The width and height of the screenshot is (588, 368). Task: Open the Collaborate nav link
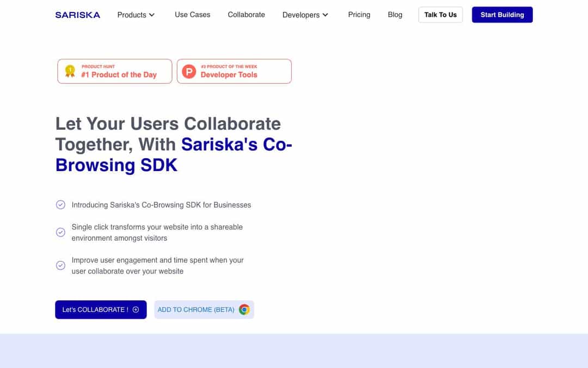247,15
